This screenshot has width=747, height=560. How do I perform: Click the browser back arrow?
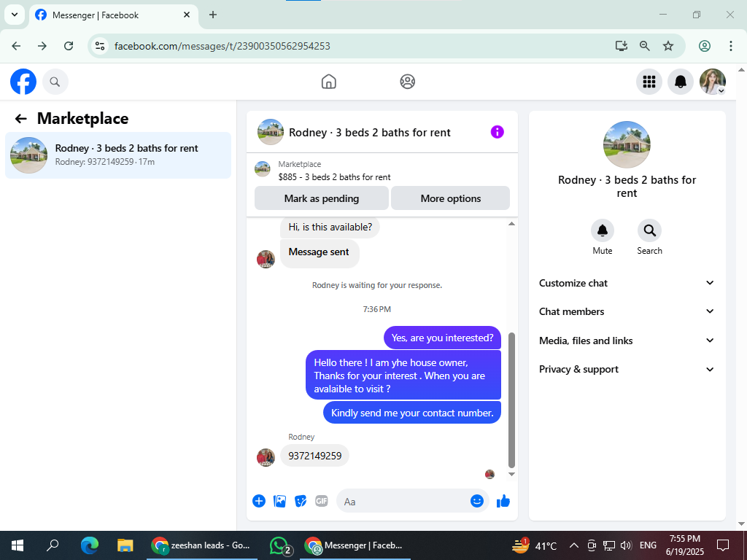[x=16, y=46]
